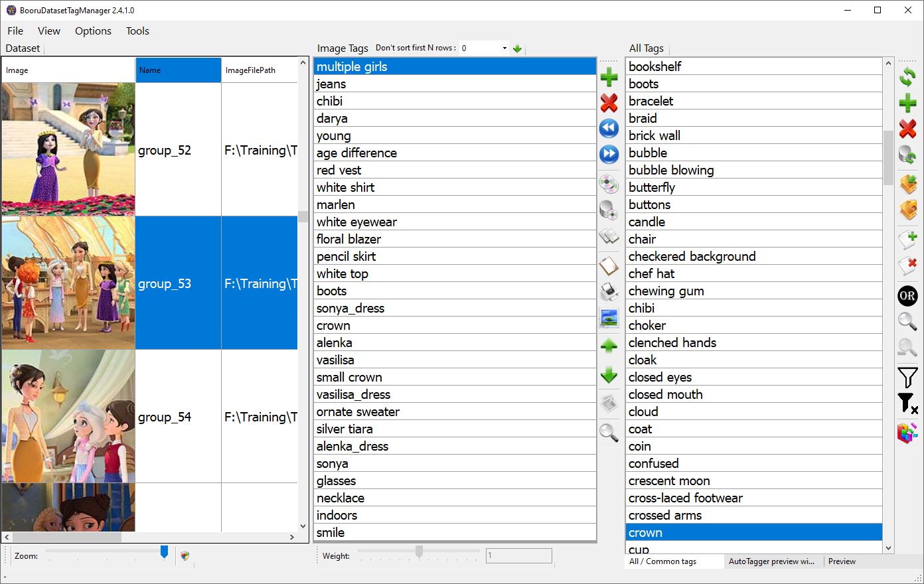Click the paper tag with red X

point(907,265)
